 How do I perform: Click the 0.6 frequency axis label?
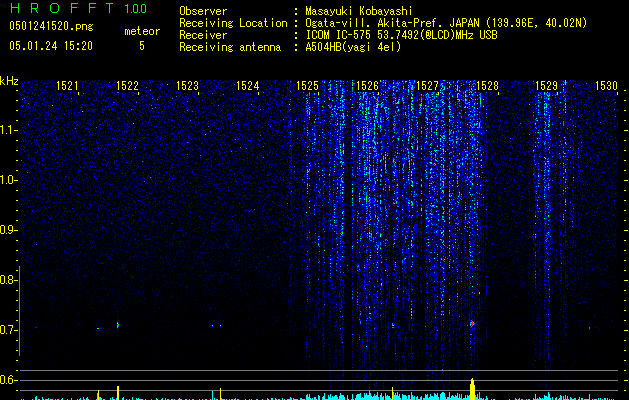(8, 380)
